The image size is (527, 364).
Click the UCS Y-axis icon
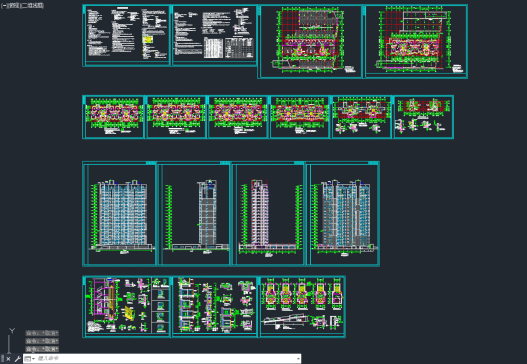tap(12, 331)
